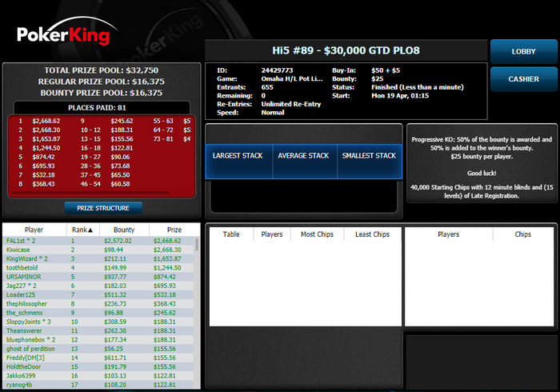Viewport: 560px width, 392px height.
Task: Select player ryanog4b
Action: pos(98,385)
